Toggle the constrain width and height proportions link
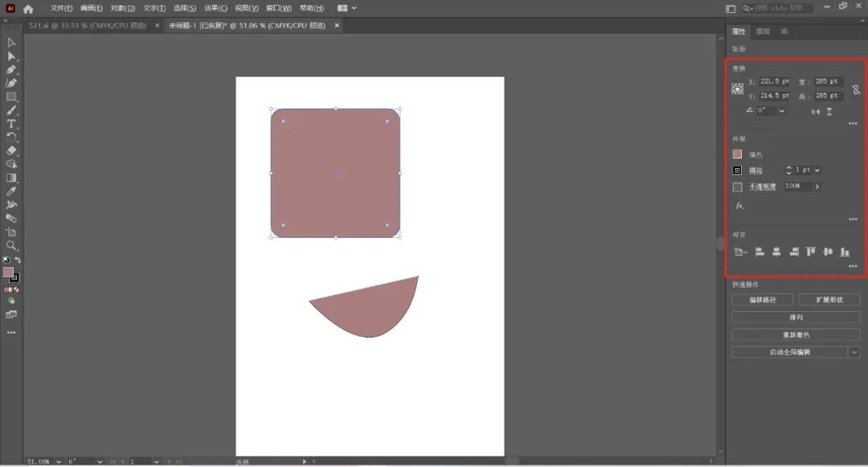 point(856,89)
